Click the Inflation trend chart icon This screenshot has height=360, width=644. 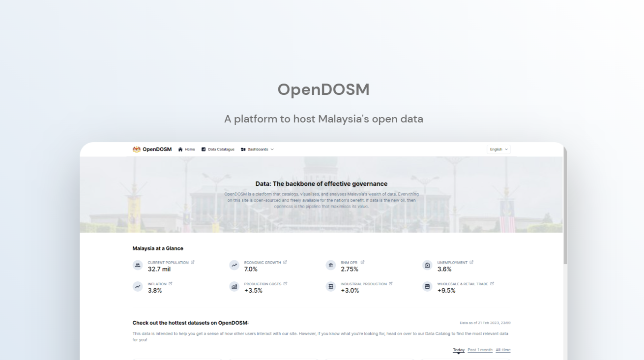click(x=138, y=287)
